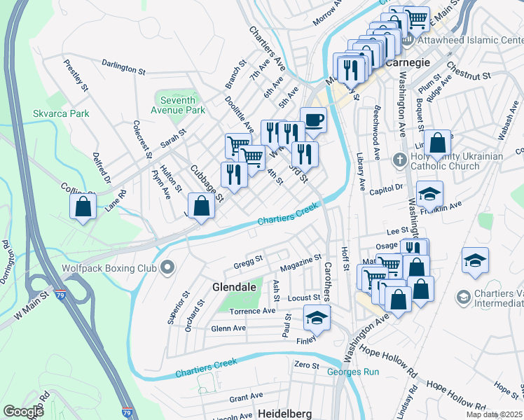Click the Darlington St label
Screen dimensions: 524x420
click(124, 67)
